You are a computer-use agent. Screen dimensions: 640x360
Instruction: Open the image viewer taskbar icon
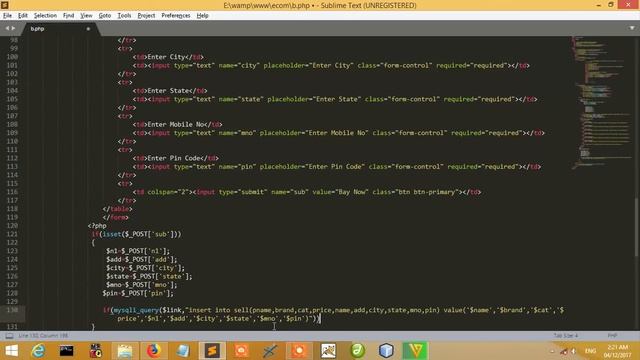[328, 351]
